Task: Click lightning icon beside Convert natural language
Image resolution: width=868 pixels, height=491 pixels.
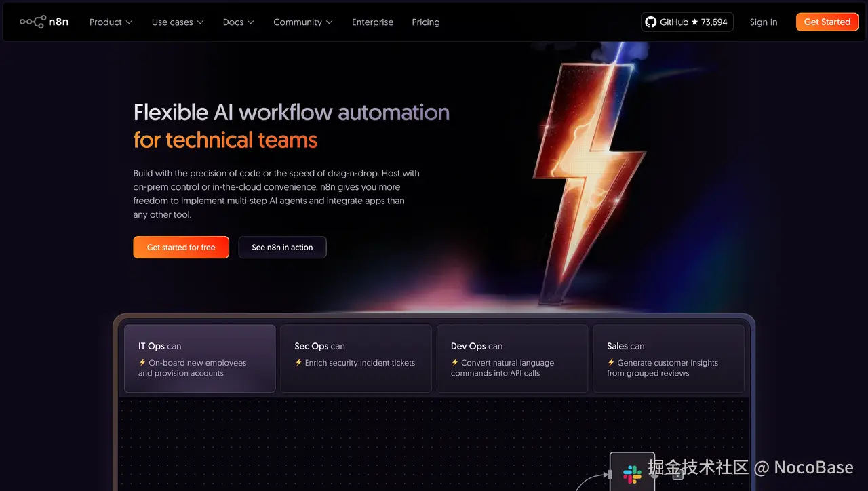Action: pyautogui.click(x=454, y=363)
